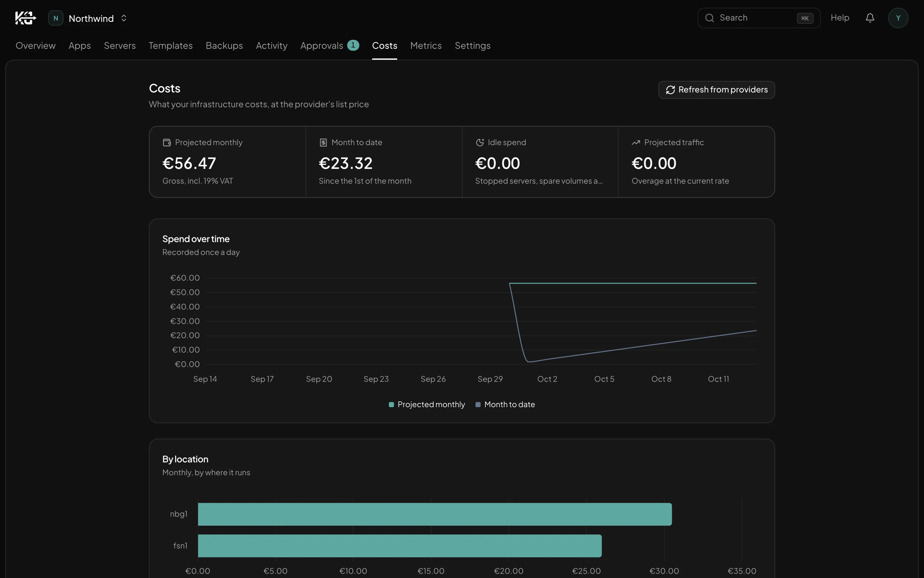Image resolution: width=924 pixels, height=578 pixels.
Task: Click the Projected monthly wallet icon
Action: tap(167, 143)
